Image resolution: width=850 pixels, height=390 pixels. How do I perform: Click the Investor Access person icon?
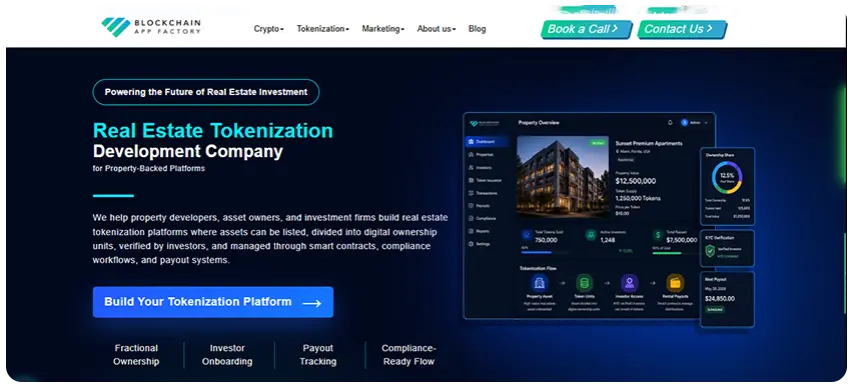629,283
